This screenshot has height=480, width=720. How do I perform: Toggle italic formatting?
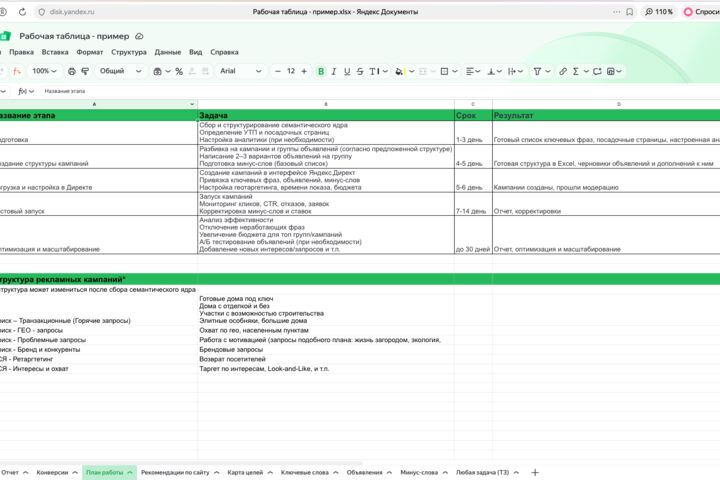[334, 71]
